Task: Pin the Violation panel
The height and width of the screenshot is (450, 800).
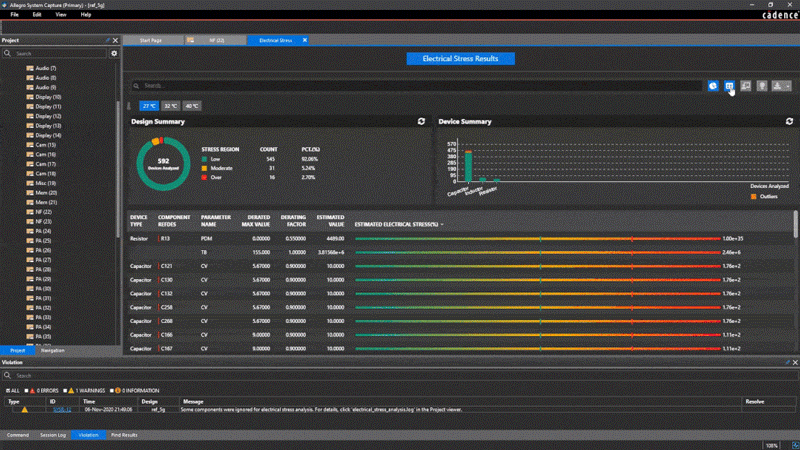Action: (787, 362)
